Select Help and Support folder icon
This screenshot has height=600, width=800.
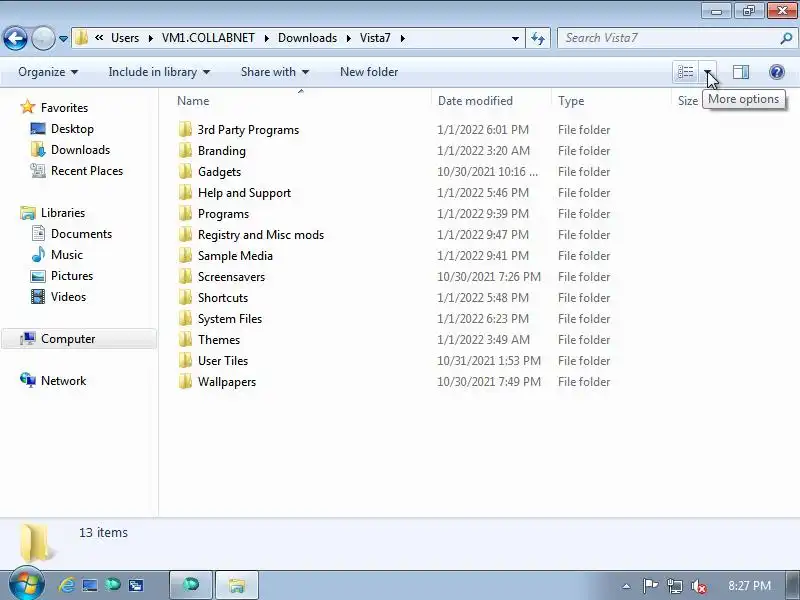[x=186, y=192]
